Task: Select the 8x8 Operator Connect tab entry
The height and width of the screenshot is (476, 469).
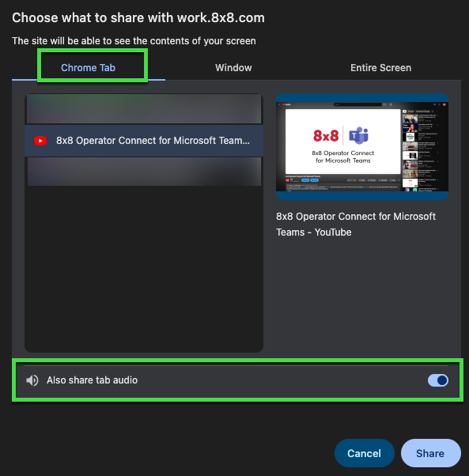Action: click(x=144, y=141)
